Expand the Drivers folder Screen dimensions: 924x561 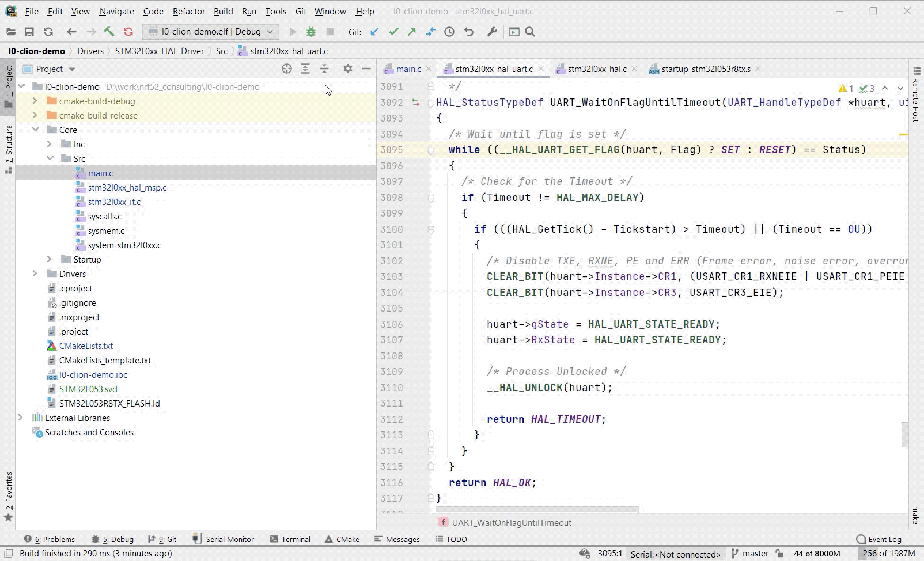(35, 274)
